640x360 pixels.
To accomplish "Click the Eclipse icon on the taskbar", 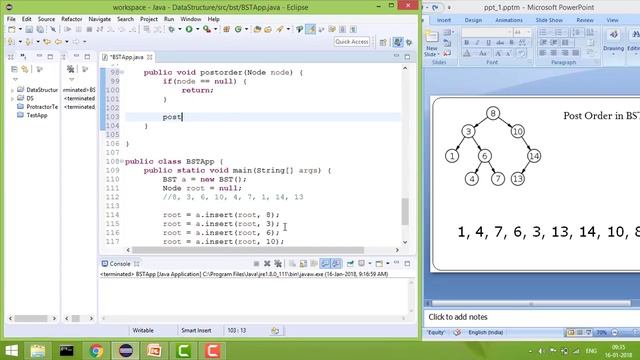I will tap(125, 351).
